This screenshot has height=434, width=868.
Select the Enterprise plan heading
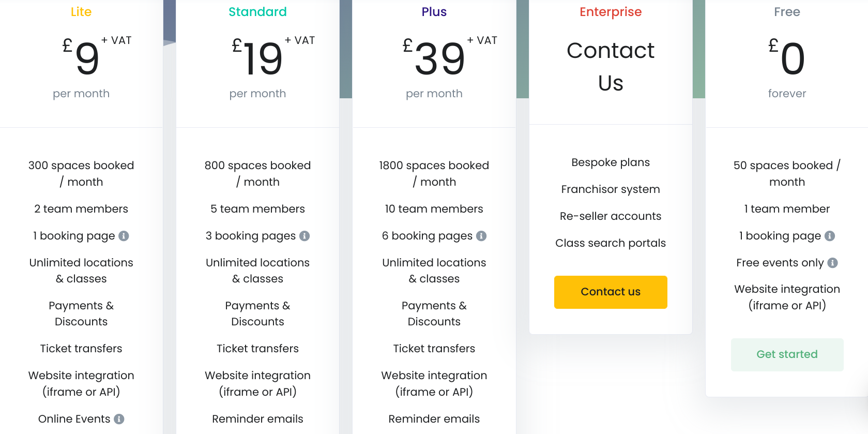click(611, 12)
